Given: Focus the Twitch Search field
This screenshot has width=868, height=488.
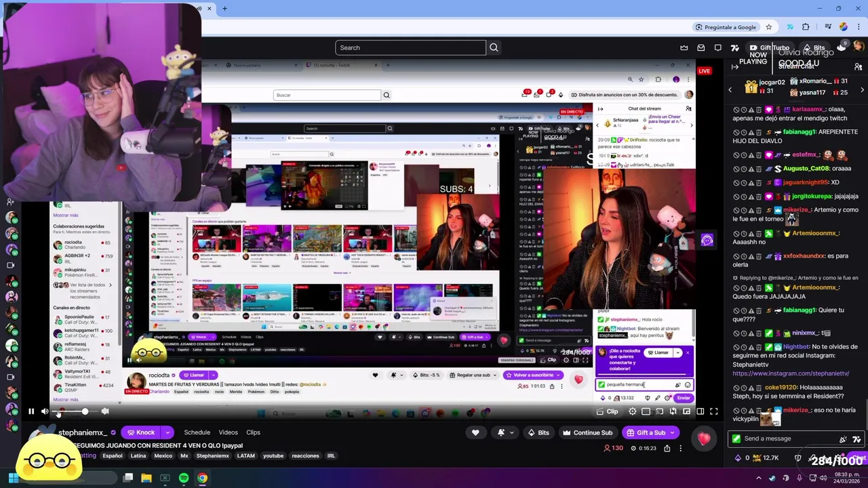Looking at the screenshot, I should coord(410,47).
